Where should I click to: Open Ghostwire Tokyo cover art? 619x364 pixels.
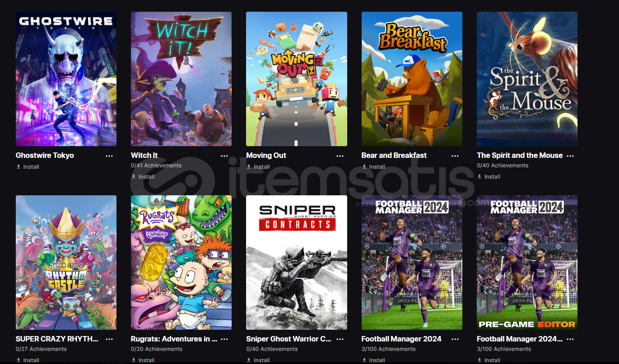click(66, 79)
